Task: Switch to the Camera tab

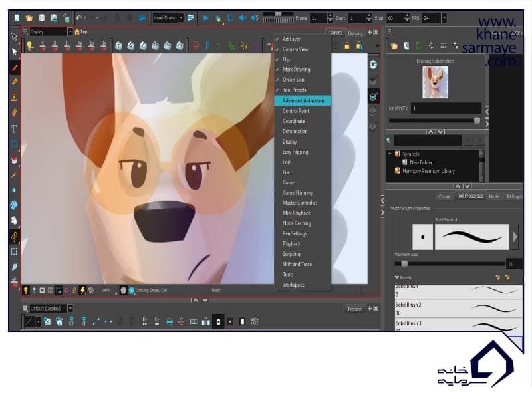Action: (335, 33)
